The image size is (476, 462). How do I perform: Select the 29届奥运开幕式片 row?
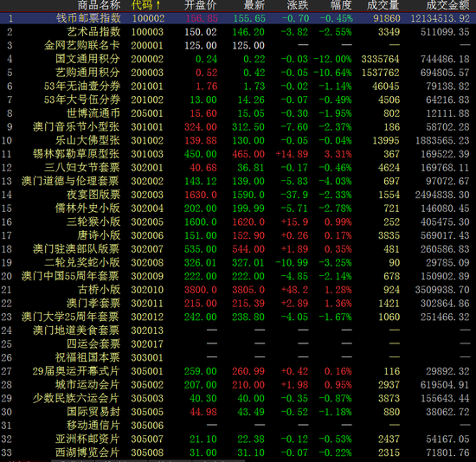238,371
